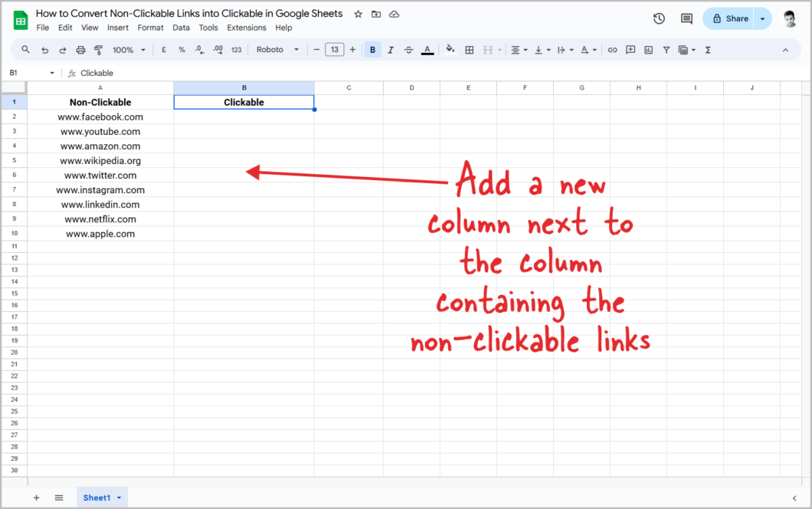Open the Format menu
Image resolution: width=812 pixels, height=509 pixels.
150,28
